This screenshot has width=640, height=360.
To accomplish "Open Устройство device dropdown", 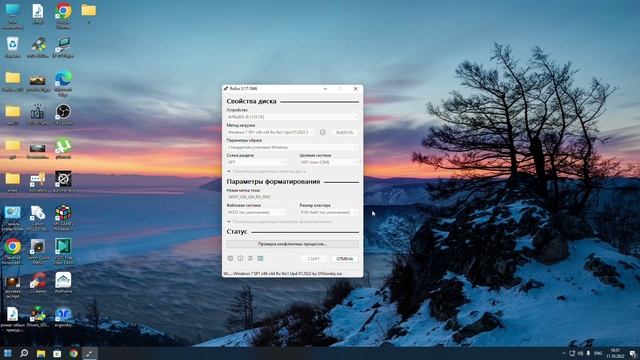I will [293, 117].
